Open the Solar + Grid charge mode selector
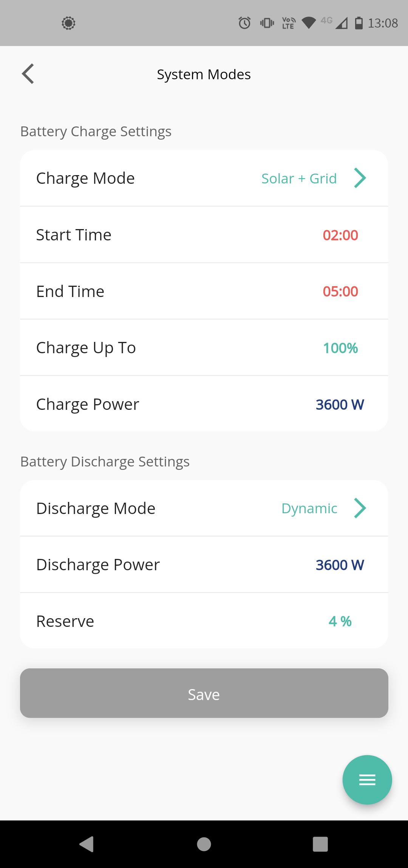408x868 pixels. click(x=299, y=179)
